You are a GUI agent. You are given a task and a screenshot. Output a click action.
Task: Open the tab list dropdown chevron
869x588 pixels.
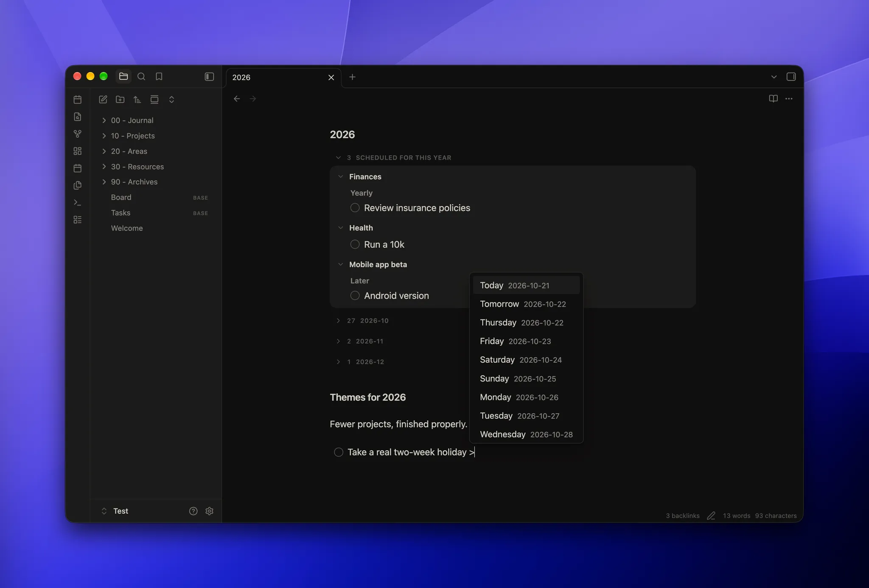click(x=774, y=77)
